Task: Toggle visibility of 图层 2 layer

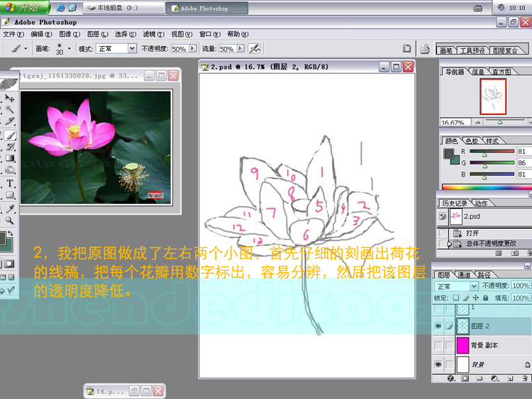Action: coord(438,326)
